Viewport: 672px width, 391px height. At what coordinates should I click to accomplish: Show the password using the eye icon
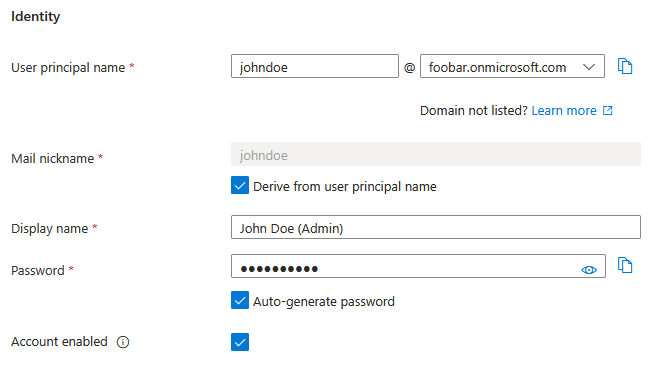point(589,270)
